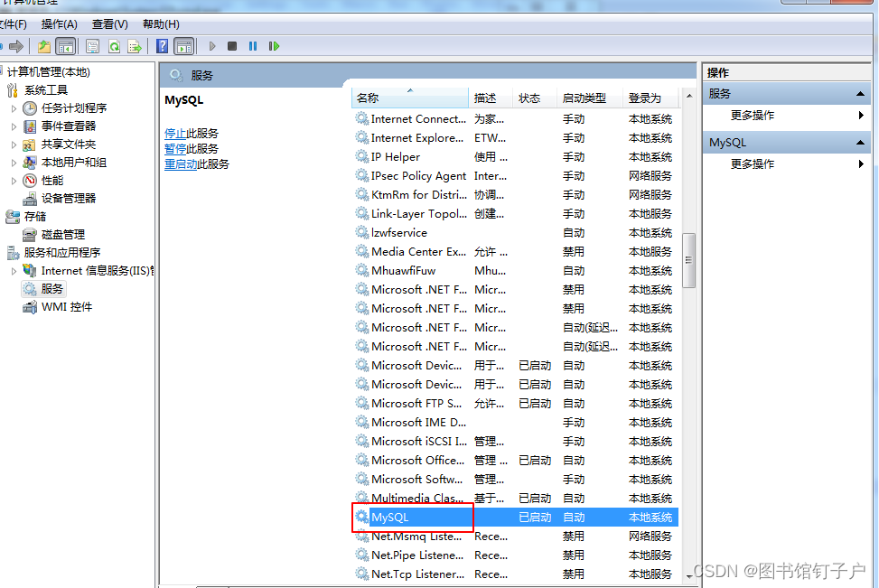
Task: Open the 帮助(H) menu
Action: coord(161,24)
